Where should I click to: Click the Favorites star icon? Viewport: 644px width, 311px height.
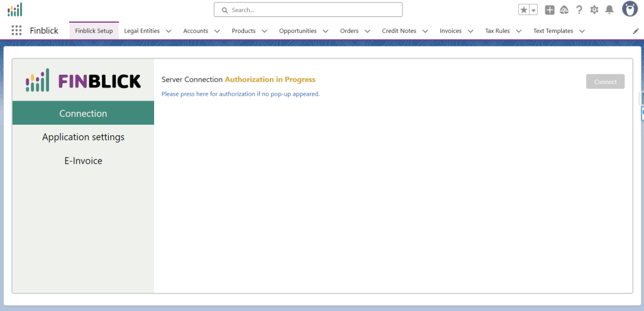[524, 10]
